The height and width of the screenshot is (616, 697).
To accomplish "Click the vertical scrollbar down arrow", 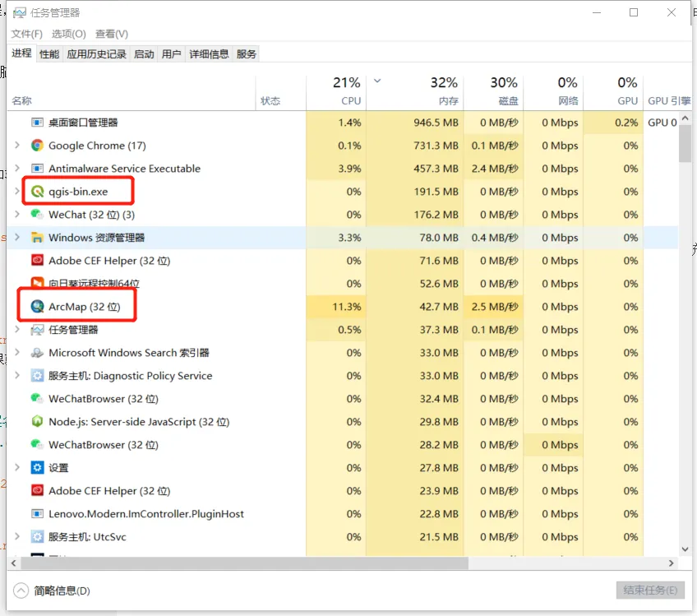I will pyautogui.click(x=685, y=549).
